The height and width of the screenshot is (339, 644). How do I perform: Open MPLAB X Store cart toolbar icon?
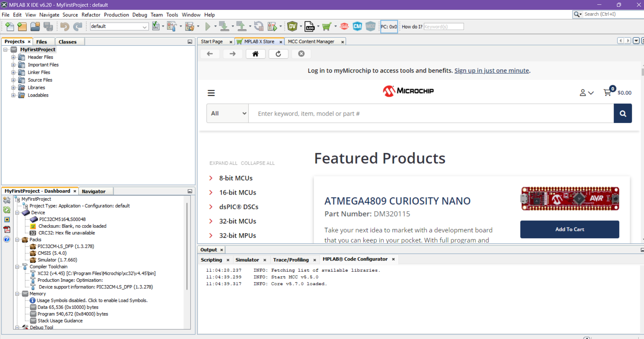[327, 26]
